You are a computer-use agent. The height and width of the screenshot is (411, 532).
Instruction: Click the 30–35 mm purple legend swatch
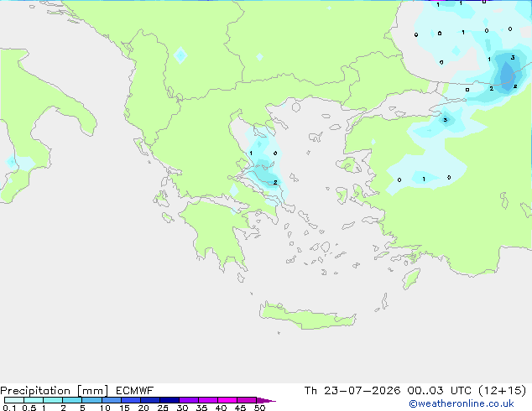tap(189, 400)
